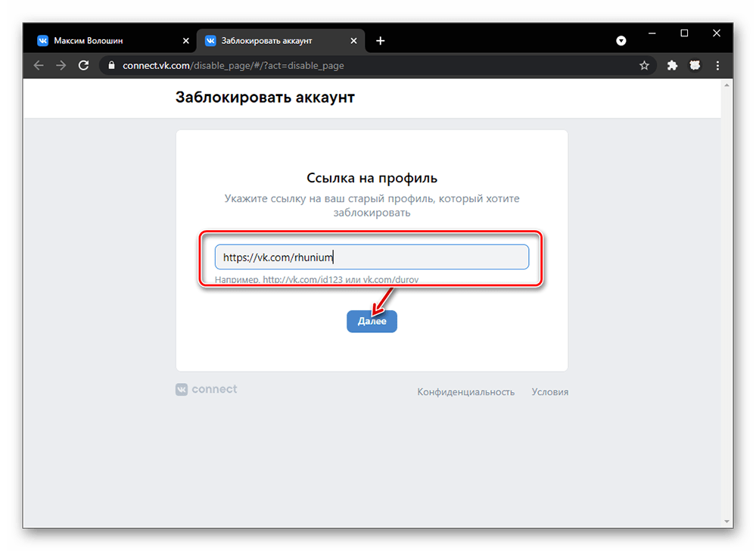This screenshot has width=756, height=551.
Task: Click the Заблокировать аккаунт heading
Action: 265,98
